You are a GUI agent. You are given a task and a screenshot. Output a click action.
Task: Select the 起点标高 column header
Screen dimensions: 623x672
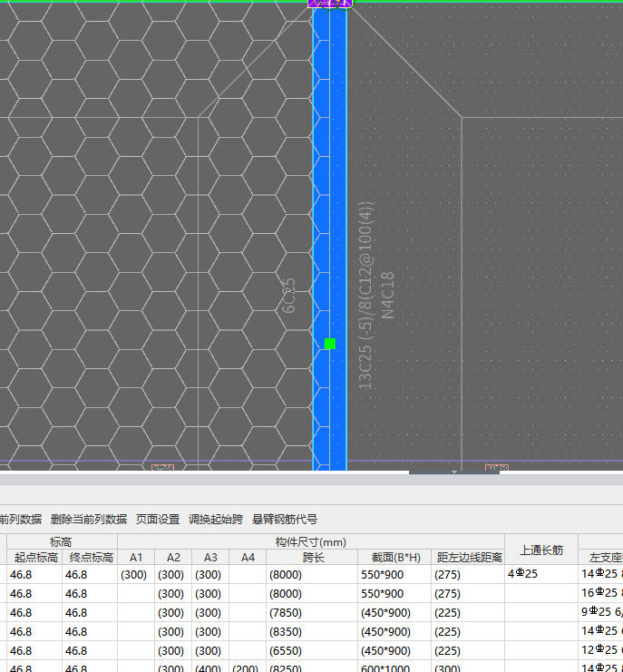tap(35, 558)
